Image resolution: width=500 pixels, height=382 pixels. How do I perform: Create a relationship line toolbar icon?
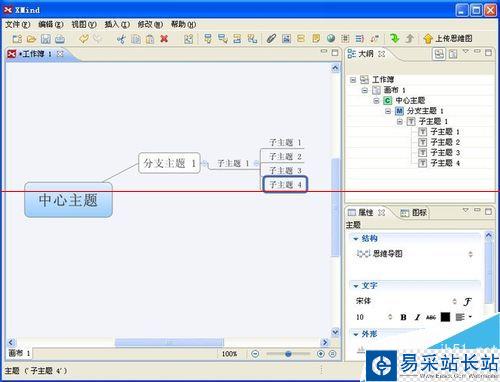point(375,39)
